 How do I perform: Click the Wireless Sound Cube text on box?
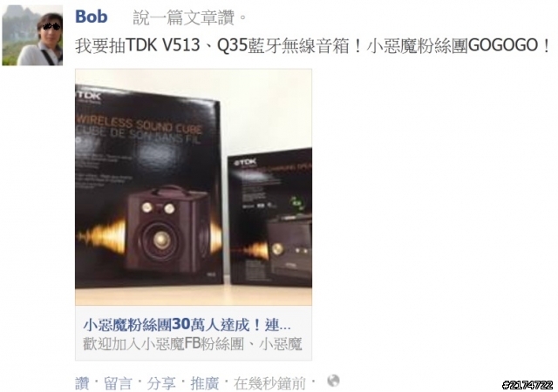point(139,125)
